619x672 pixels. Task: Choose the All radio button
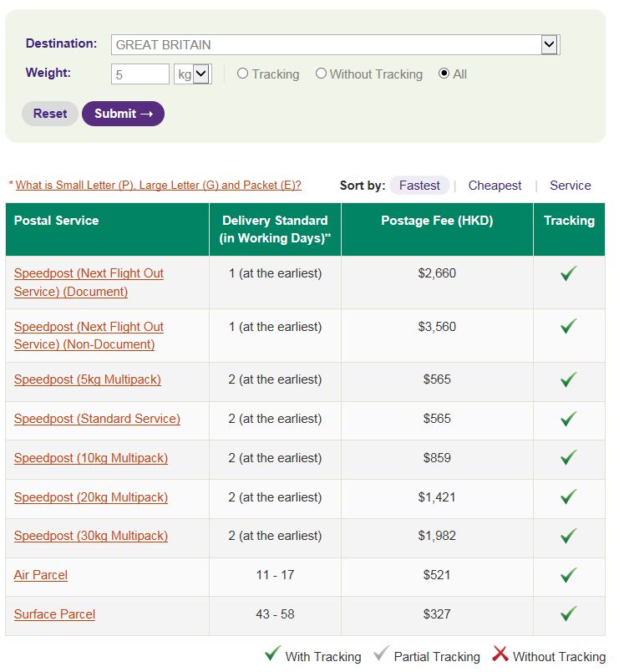[x=444, y=74]
